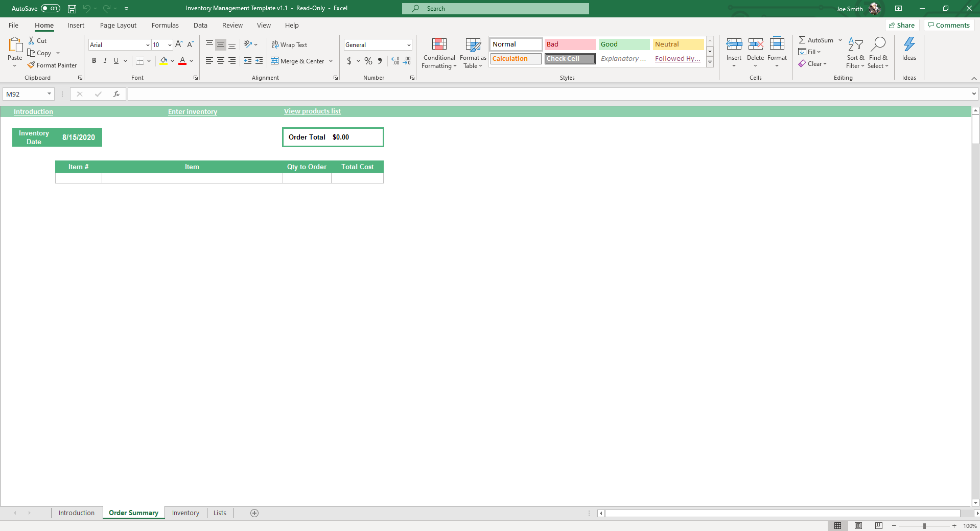Add a new sheet with plus icon
Screen dimensions: 980x531
pyautogui.click(x=254, y=513)
